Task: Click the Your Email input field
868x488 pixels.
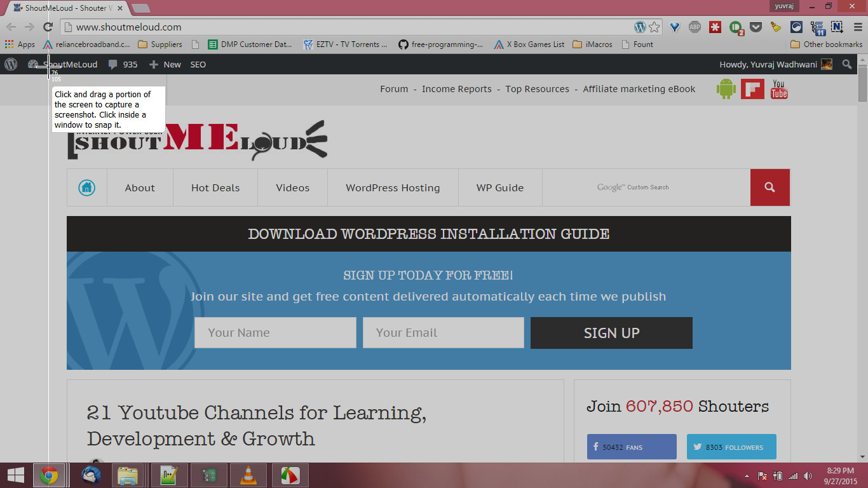Action: [x=444, y=332]
